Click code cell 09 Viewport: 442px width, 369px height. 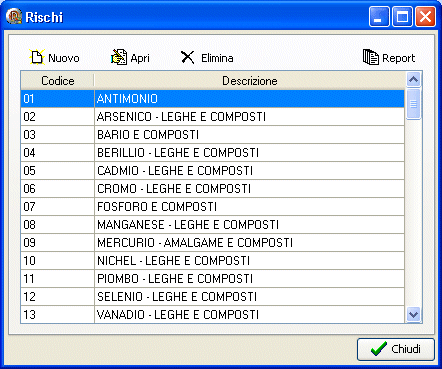point(57,243)
